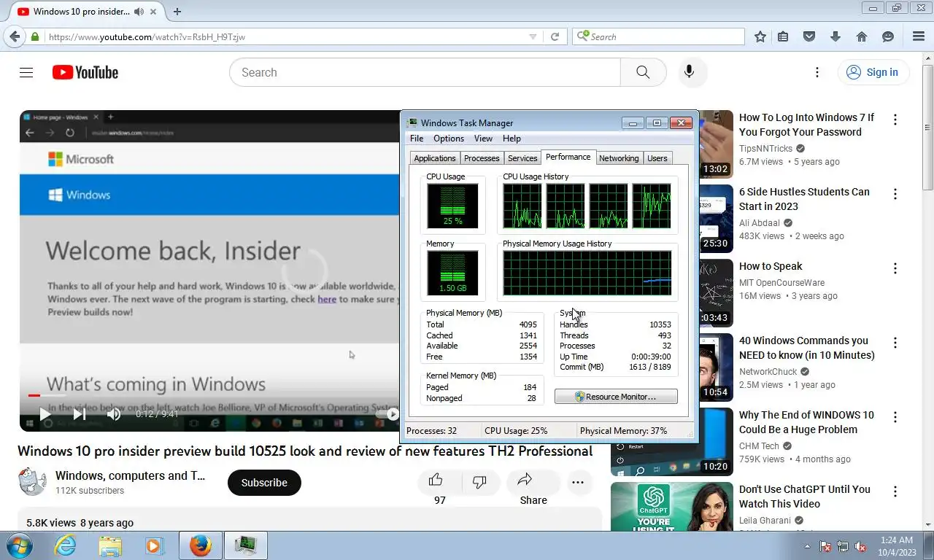Open Options menu in Task Manager

coord(449,139)
